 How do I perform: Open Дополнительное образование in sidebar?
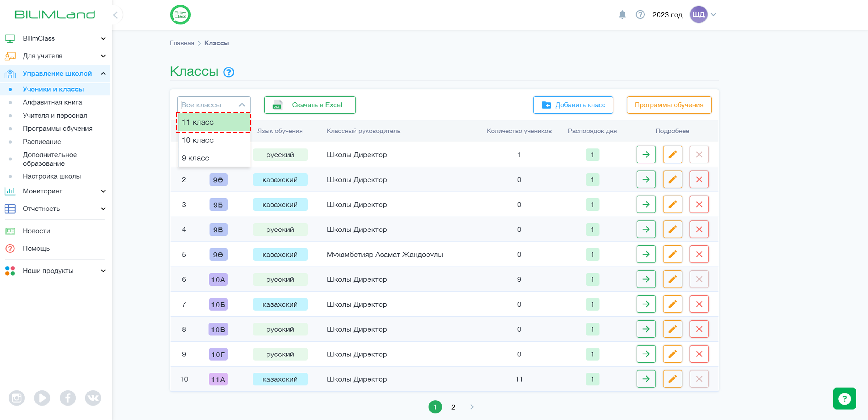click(x=50, y=159)
